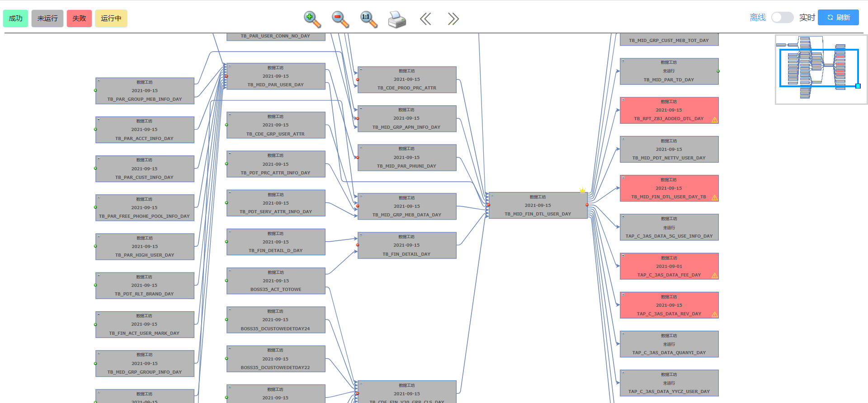
Task: Click red port on TB_MID_PAR_USER_DAY node
Action: (x=226, y=76)
